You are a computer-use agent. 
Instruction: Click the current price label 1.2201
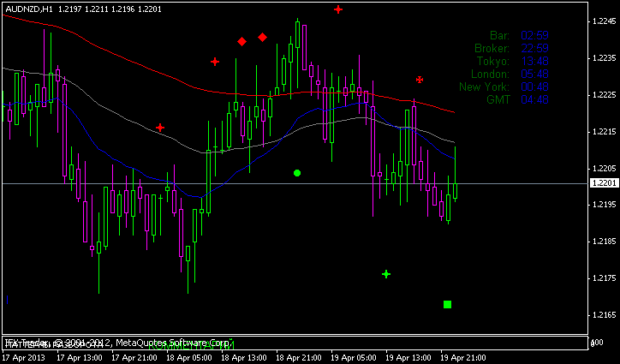click(604, 183)
